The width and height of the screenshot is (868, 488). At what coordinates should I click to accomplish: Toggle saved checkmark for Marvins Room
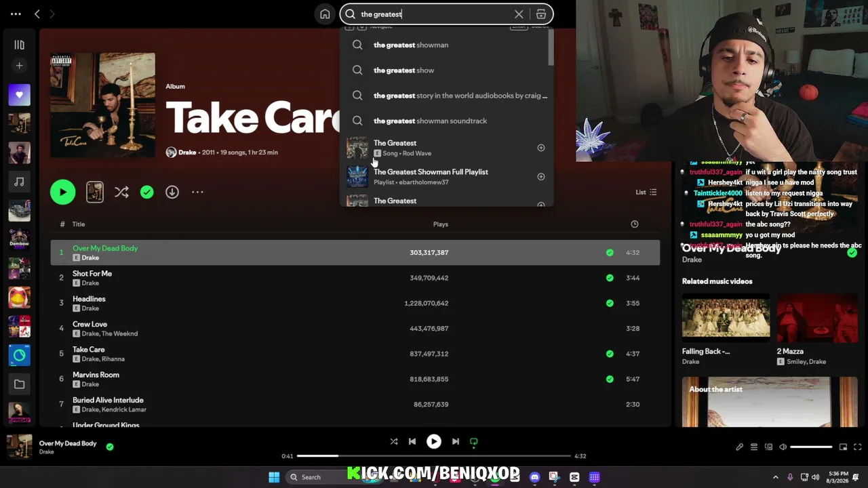click(x=610, y=379)
